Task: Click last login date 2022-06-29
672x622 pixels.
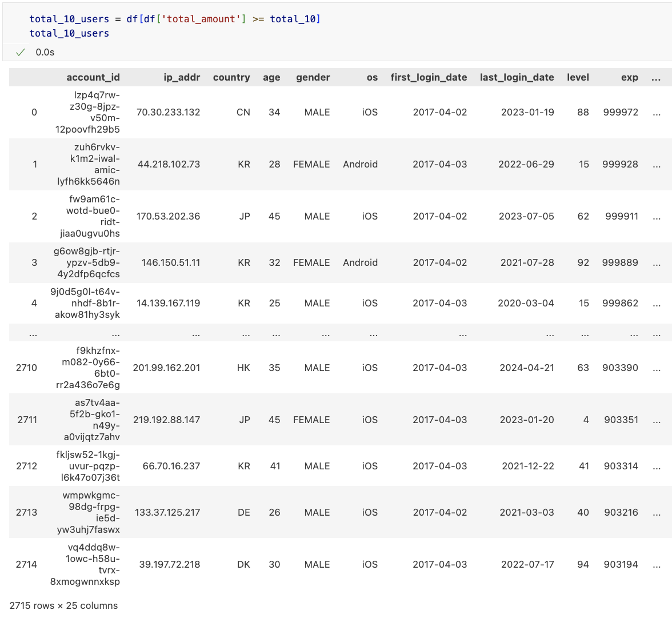Action: click(x=526, y=164)
